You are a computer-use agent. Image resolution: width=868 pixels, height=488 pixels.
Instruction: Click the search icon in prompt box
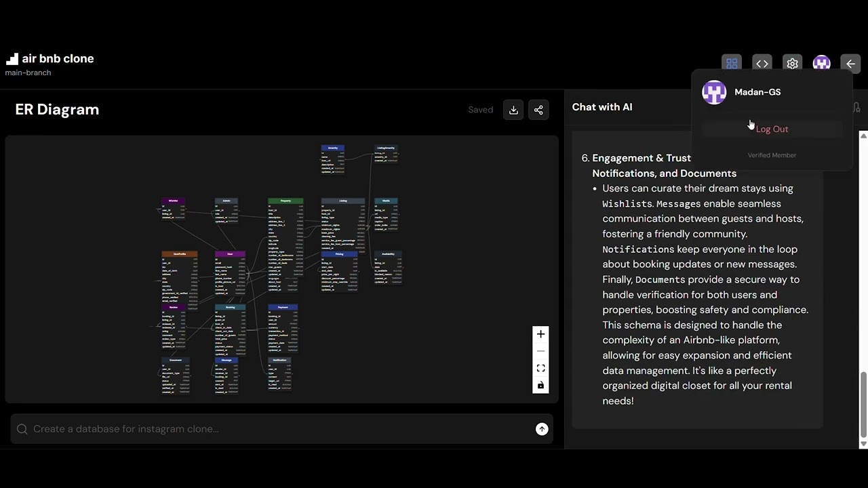coord(22,429)
